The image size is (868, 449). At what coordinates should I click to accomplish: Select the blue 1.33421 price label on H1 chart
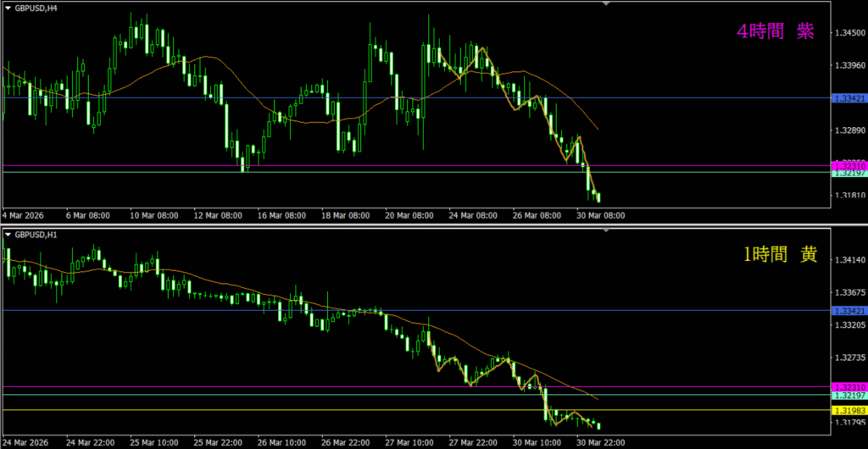849,311
